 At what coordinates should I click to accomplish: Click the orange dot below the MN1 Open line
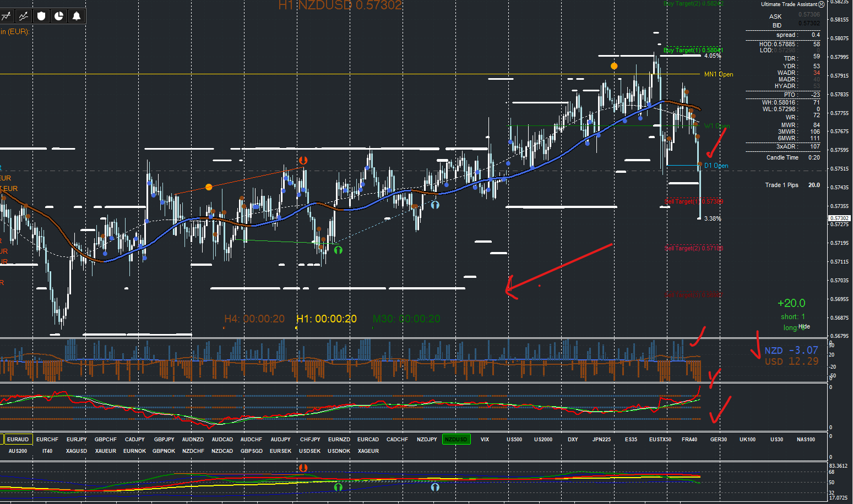pyautogui.click(x=614, y=66)
